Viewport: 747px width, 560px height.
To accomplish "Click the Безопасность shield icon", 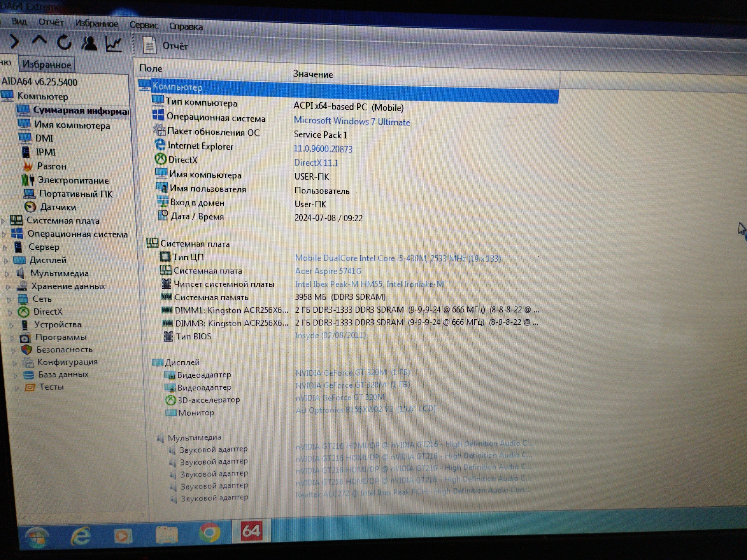I will coord(26,350).
